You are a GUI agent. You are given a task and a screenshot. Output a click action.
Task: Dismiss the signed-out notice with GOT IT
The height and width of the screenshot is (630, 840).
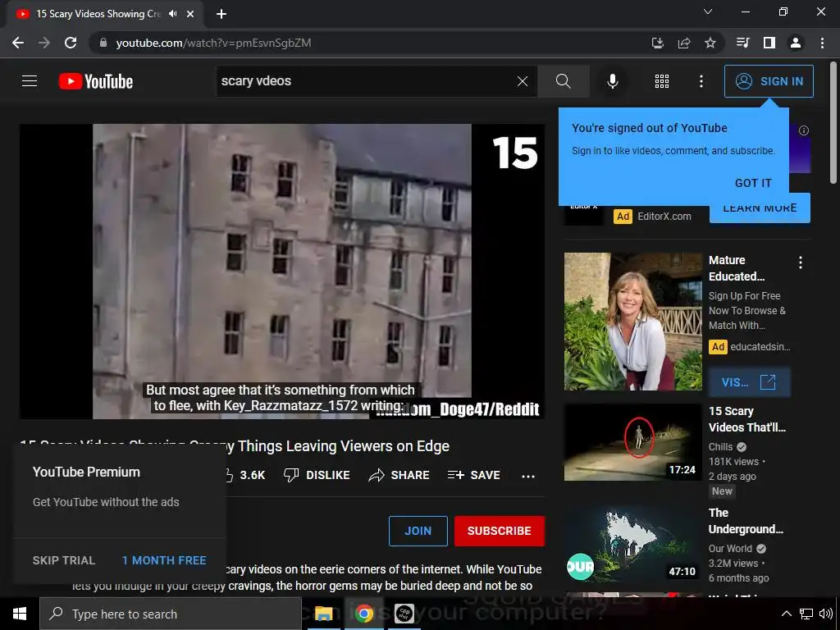[x=753, y=183]
